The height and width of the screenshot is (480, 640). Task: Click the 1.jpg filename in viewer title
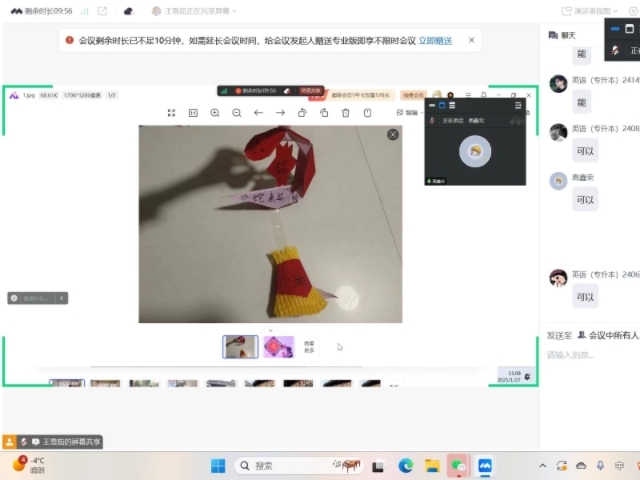[x=29, y=95]
